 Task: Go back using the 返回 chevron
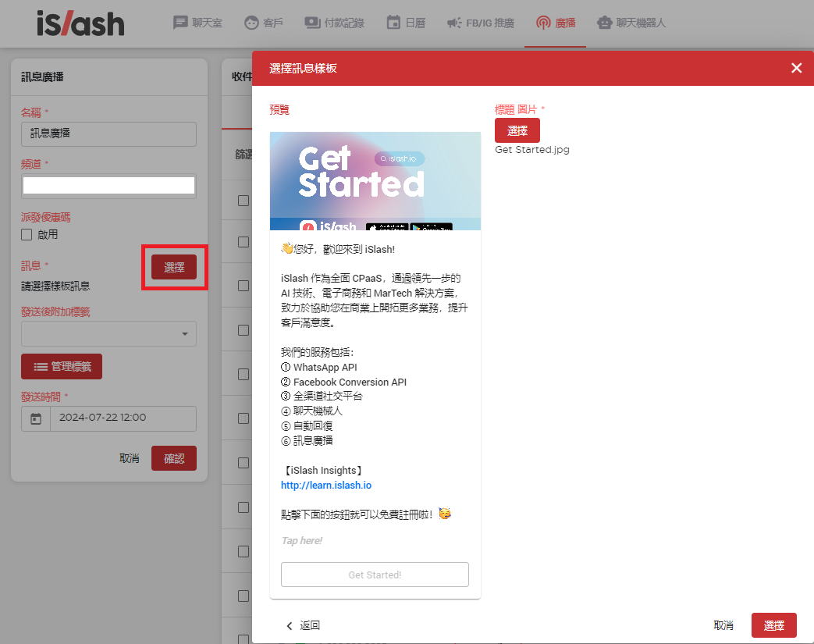pos(290,625)
